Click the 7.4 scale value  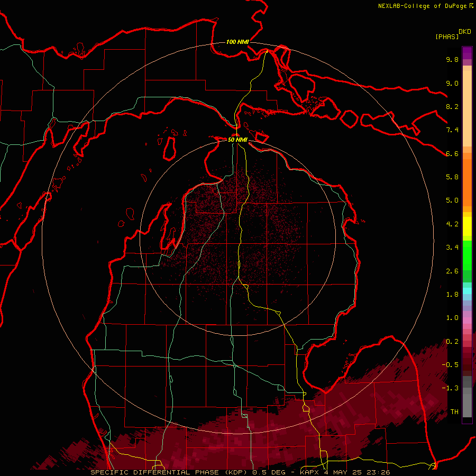452,130
